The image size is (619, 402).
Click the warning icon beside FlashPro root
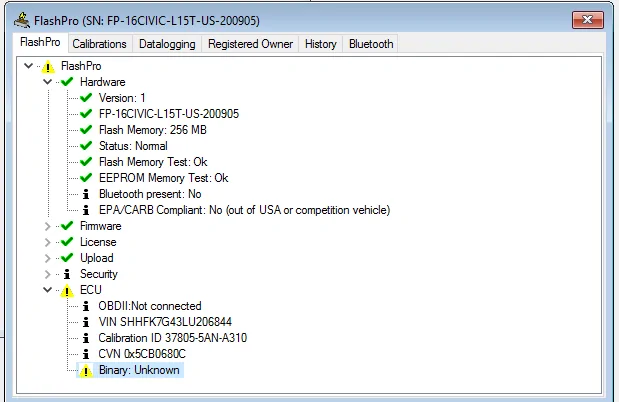click(x=48, y=66)
